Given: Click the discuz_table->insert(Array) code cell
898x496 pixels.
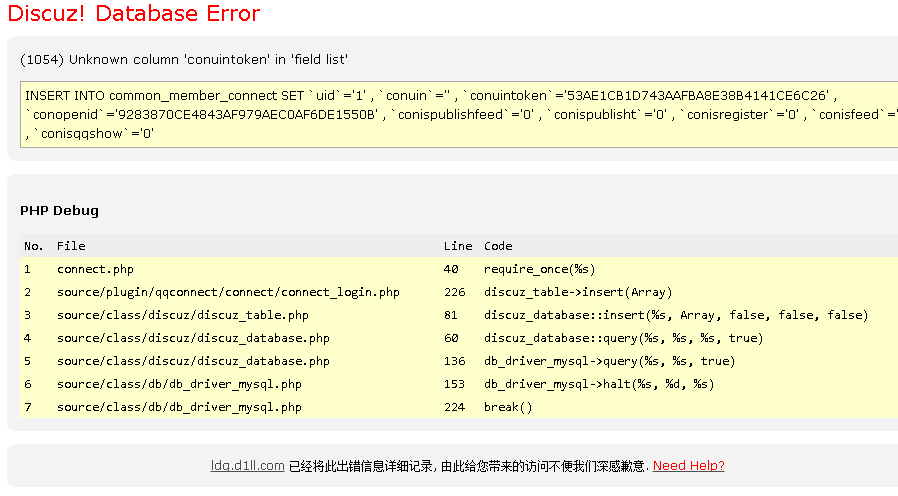Looking at the screenshot, I should [x=578, y=292].
